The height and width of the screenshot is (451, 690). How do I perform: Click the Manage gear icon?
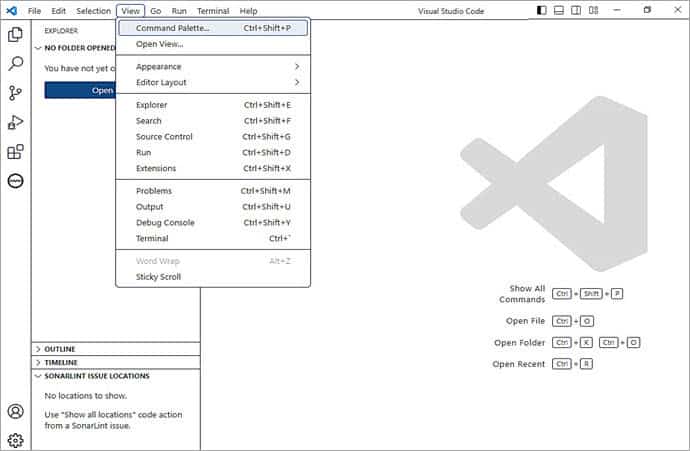pos(15,440)
